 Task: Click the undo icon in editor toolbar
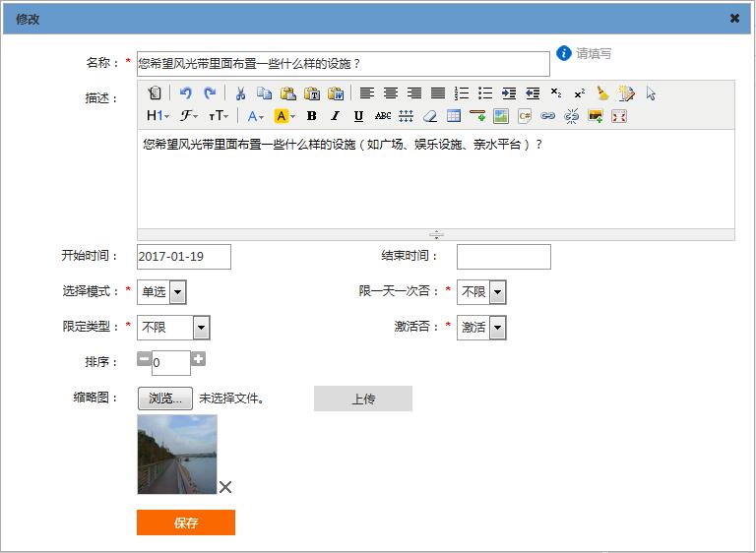pos(185,93)
